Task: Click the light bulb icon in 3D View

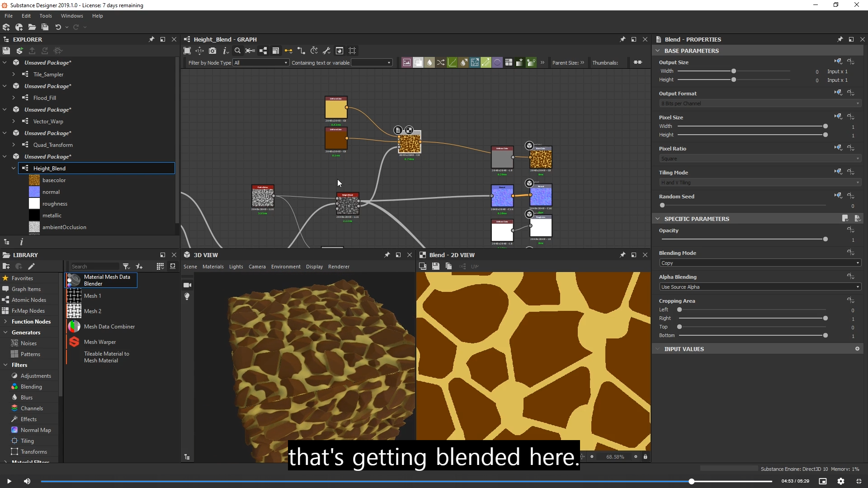Action: point(187,296)
